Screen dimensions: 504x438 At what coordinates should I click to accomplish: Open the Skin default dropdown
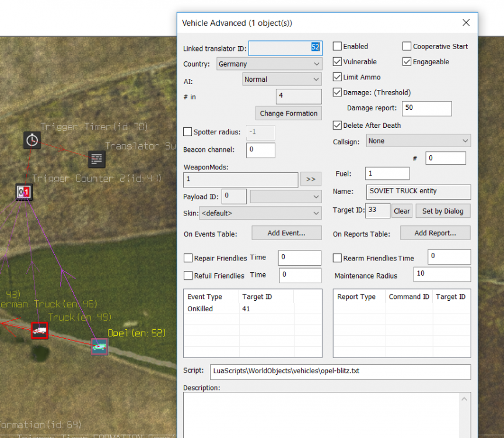[260, 213]
